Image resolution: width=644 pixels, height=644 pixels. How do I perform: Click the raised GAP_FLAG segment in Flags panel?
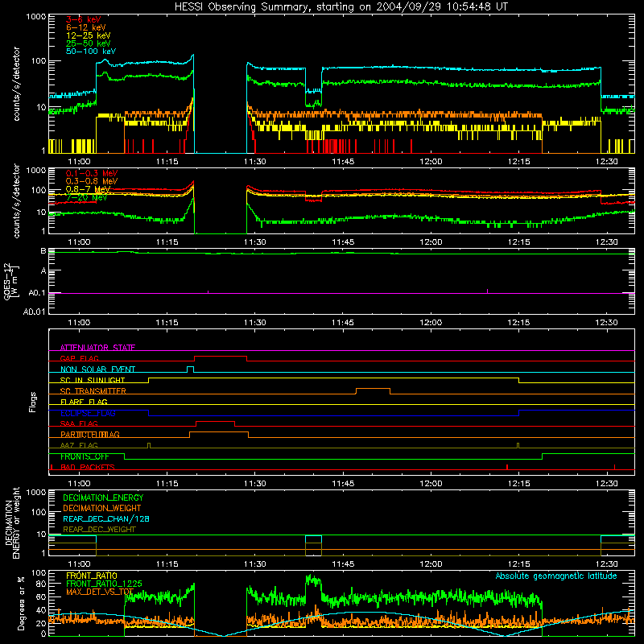[x=221, y=357]
